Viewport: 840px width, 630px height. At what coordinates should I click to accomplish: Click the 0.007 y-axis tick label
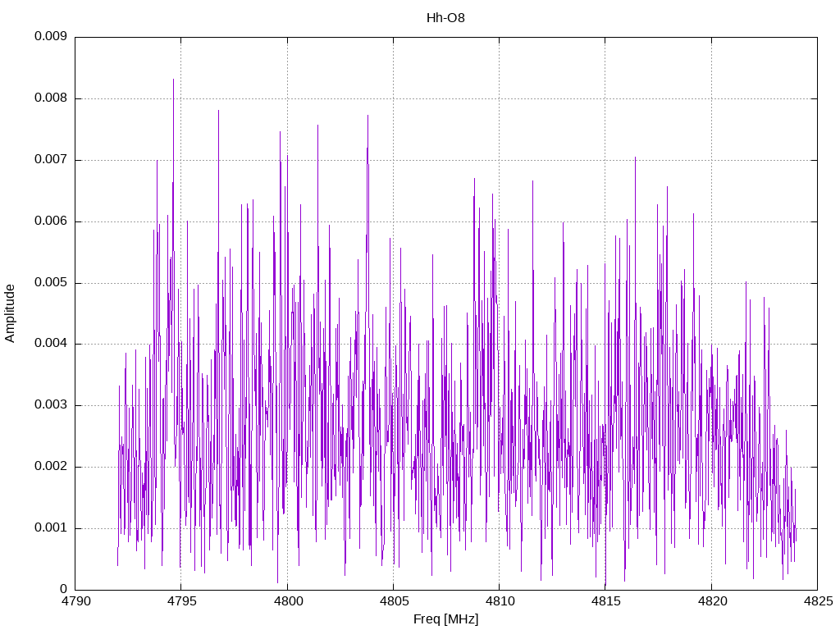pyautogui.click(x=51, y=160)
